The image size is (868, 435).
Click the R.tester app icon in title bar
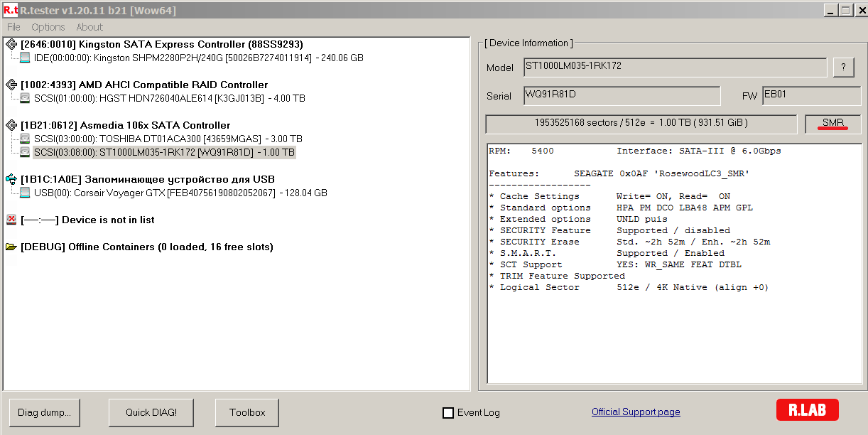pos(10,10)
